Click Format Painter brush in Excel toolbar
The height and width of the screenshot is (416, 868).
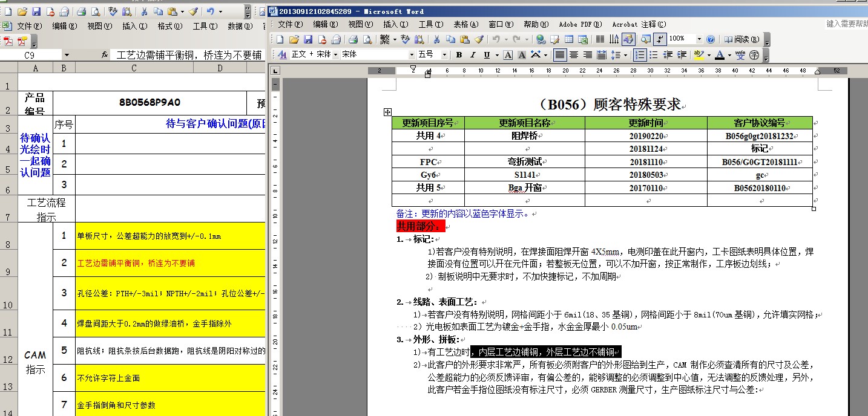coord(193,11)
